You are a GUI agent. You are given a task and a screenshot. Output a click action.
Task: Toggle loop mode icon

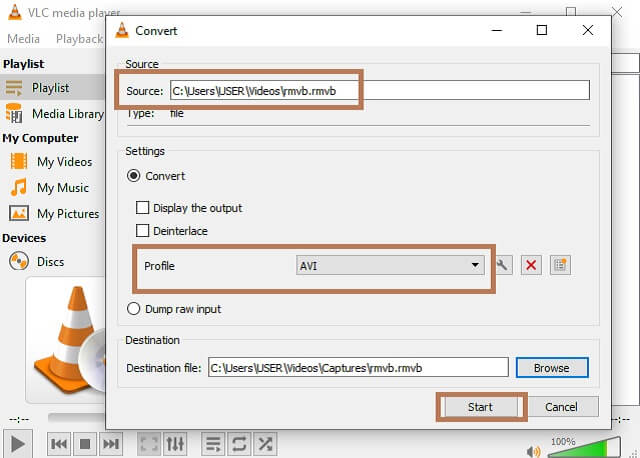point(239,444)
